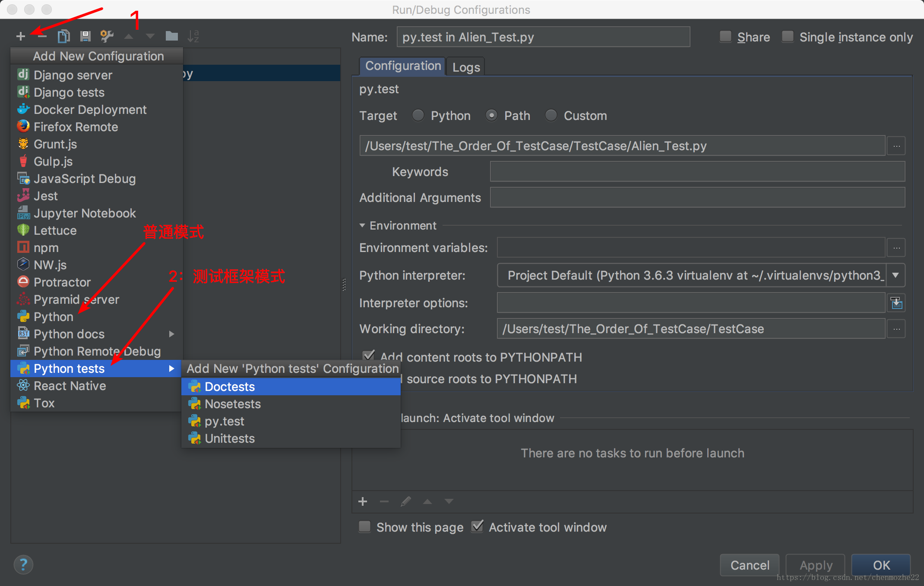Screen dimensions: 924x586
Task: Click the Apply button
Action: pyautogui.click(x=814, y=564)
